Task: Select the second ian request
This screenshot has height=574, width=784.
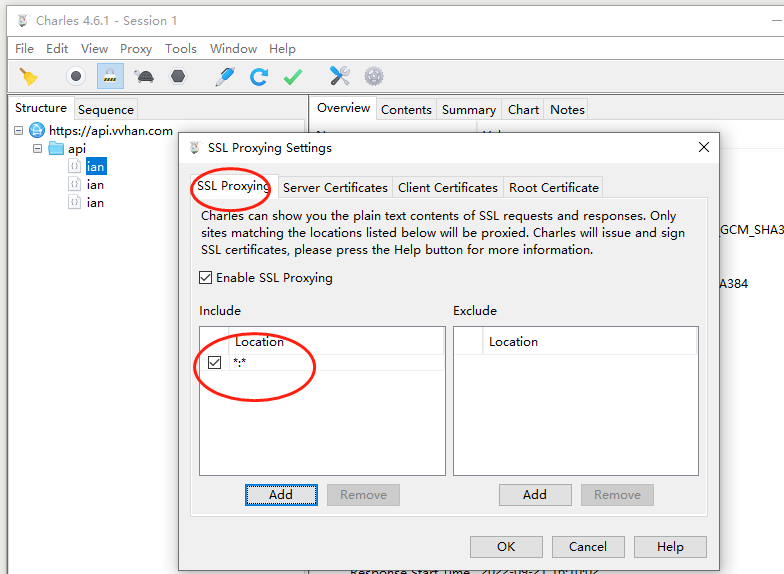Action: [96, 184]
